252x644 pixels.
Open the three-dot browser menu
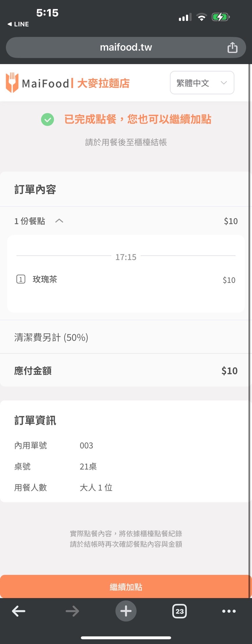[229, 611]
